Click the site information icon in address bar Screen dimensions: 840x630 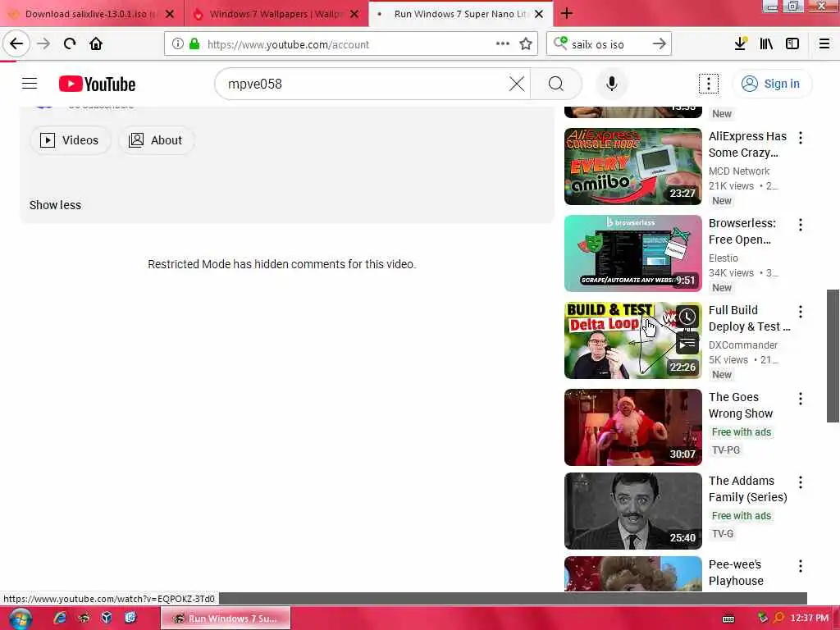click(178, 44)
